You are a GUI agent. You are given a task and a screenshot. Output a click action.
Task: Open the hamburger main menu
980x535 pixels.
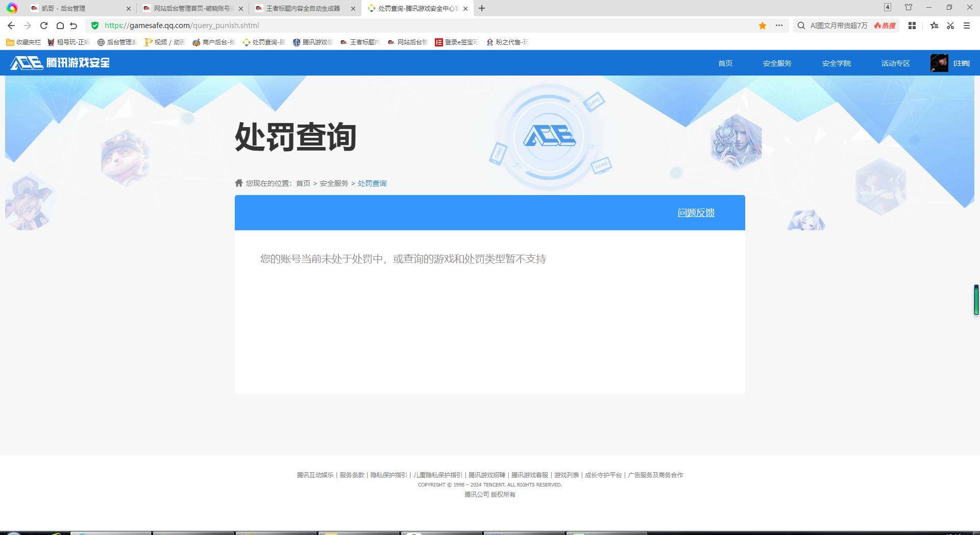tap(966, 26)
